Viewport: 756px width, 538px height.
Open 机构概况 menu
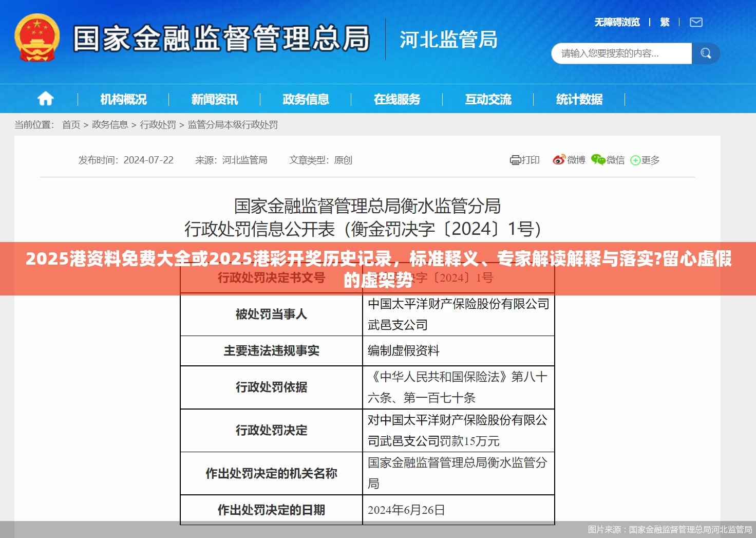pos(123,99)
